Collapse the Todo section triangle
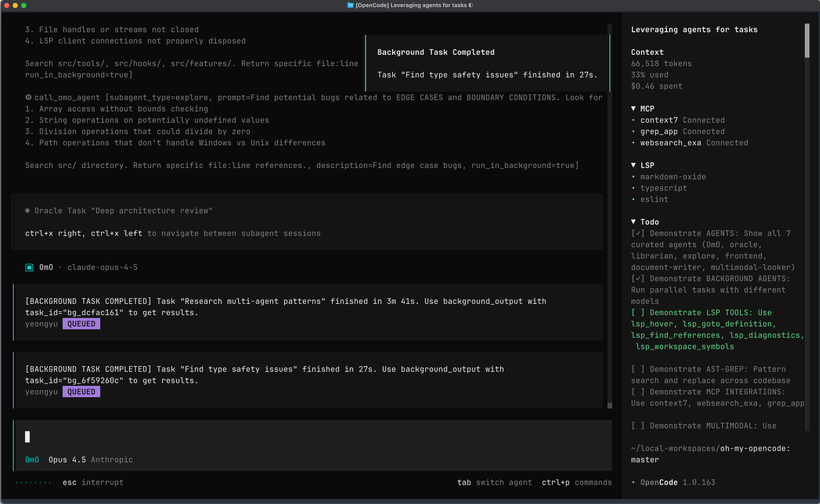 [633, 222]
